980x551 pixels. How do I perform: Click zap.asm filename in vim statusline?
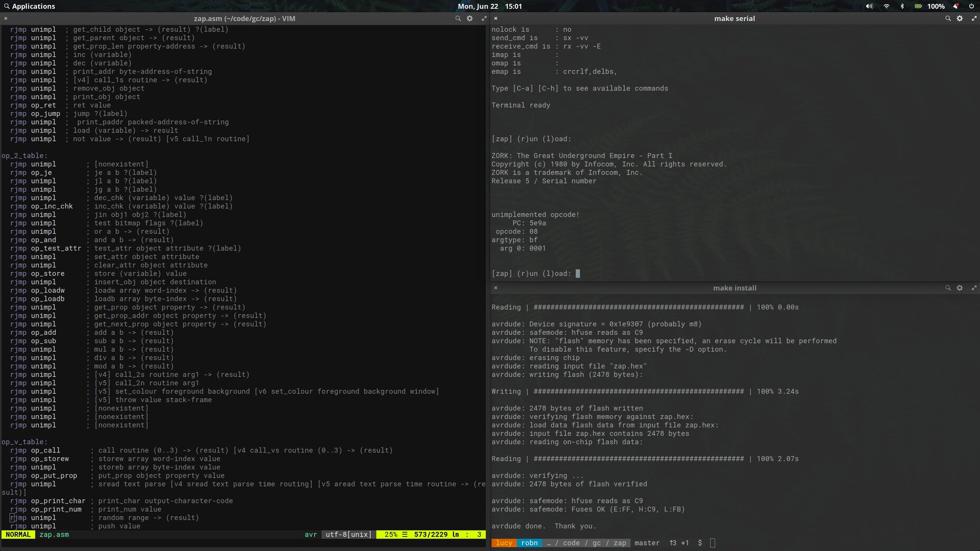coord(54,535)
